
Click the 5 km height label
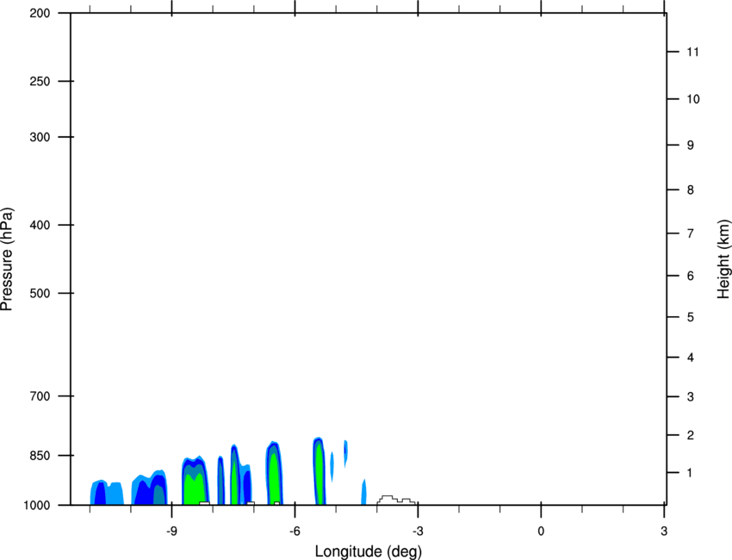(691, 317)
